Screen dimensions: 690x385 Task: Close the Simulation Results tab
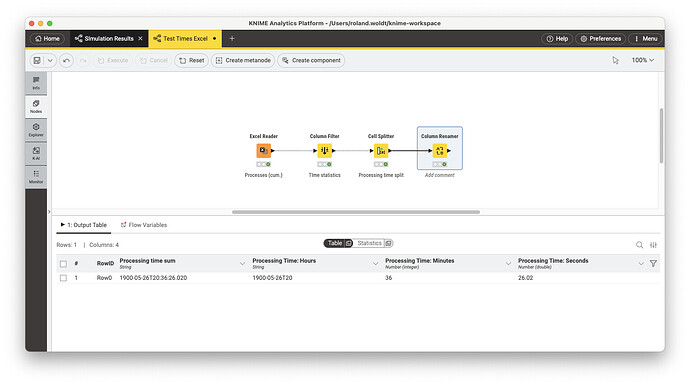click(x=140, y=39)
